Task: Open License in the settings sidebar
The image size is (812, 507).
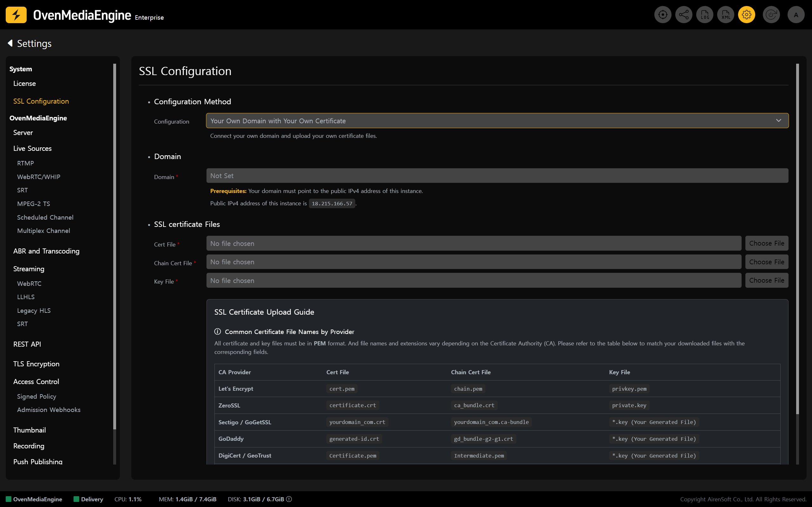Action: click(x=24, y=83)
